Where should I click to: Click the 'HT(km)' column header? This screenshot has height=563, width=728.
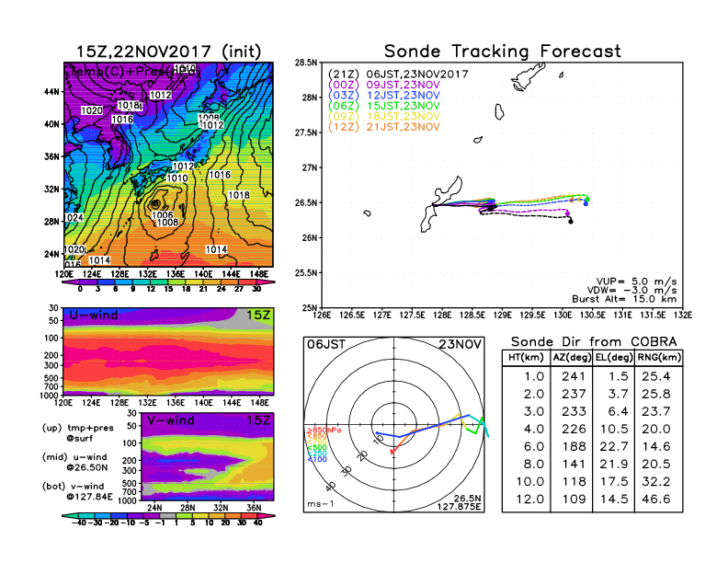point(526,357)
